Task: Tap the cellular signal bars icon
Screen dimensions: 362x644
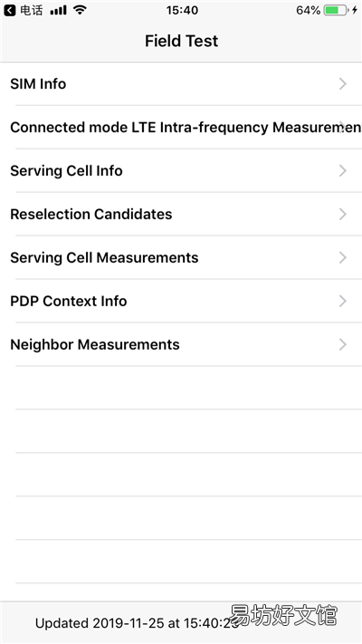Action: [58, 10]
